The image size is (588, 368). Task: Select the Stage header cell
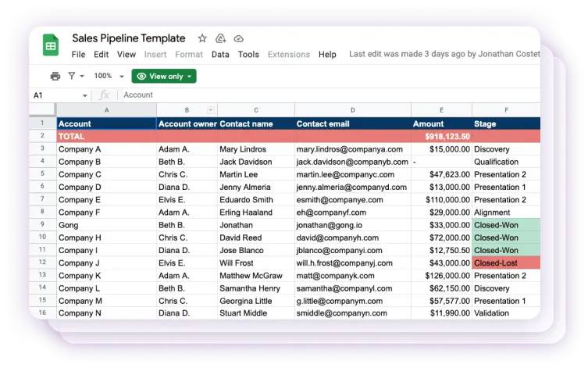point(506,123)
